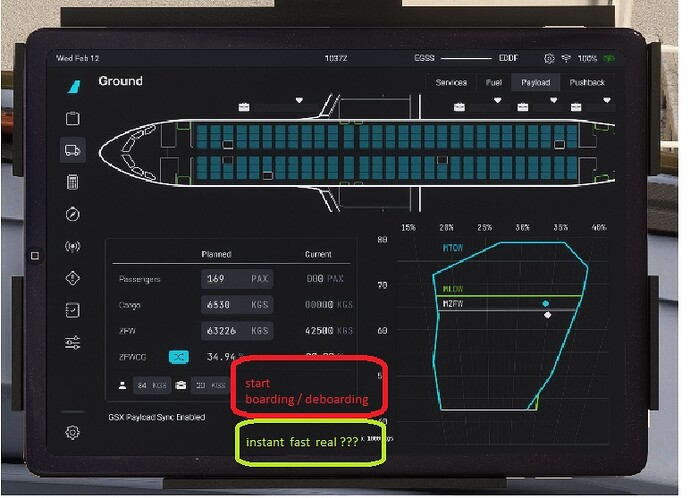Image resolution: width=690 pixels, height=498 pixels.
Task: Click the current passengers value 000 PAX
Action: pyautogui.click(x=325, y=279)
